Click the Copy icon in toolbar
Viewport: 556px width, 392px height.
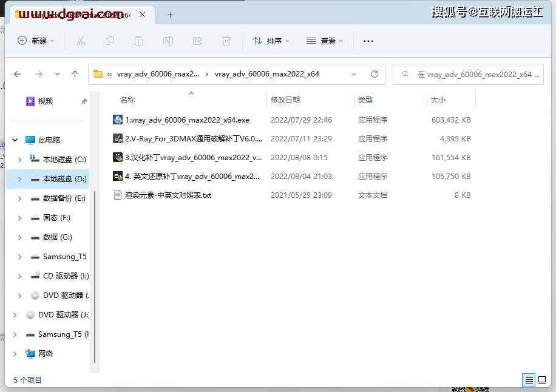[x=110, y=41]
